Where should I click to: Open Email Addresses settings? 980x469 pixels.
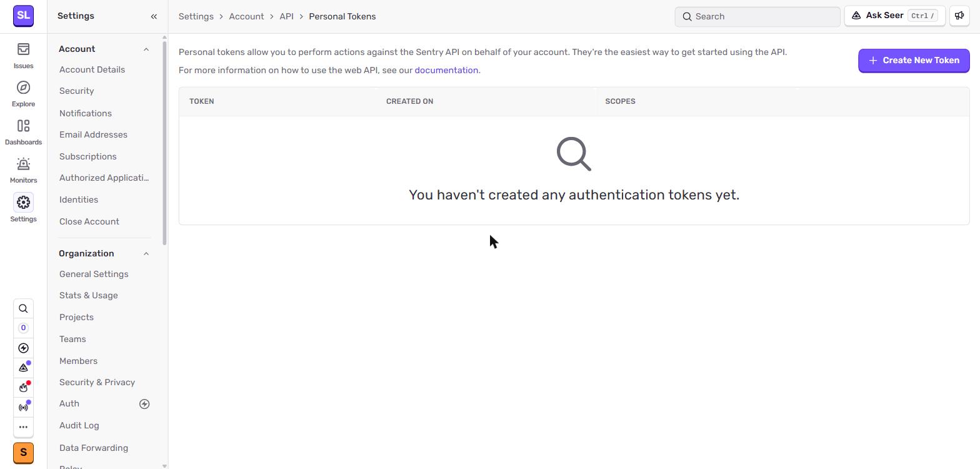pos(93,134)
